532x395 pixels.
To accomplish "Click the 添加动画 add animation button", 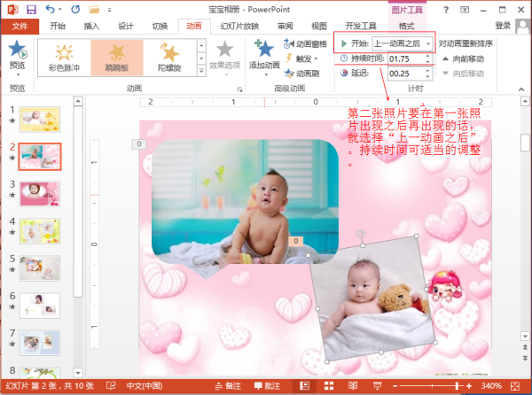I will 264,57.
